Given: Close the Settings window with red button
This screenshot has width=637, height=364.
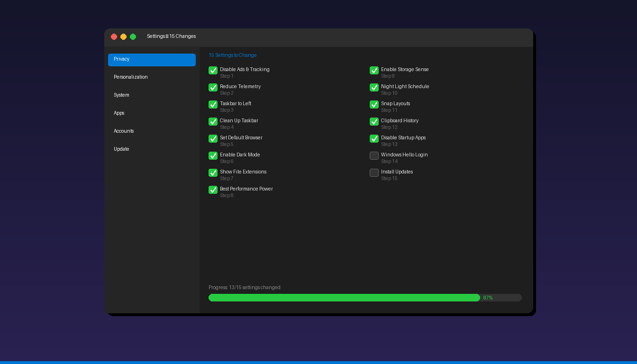Looking at the screenshot, I should (114, 36).
